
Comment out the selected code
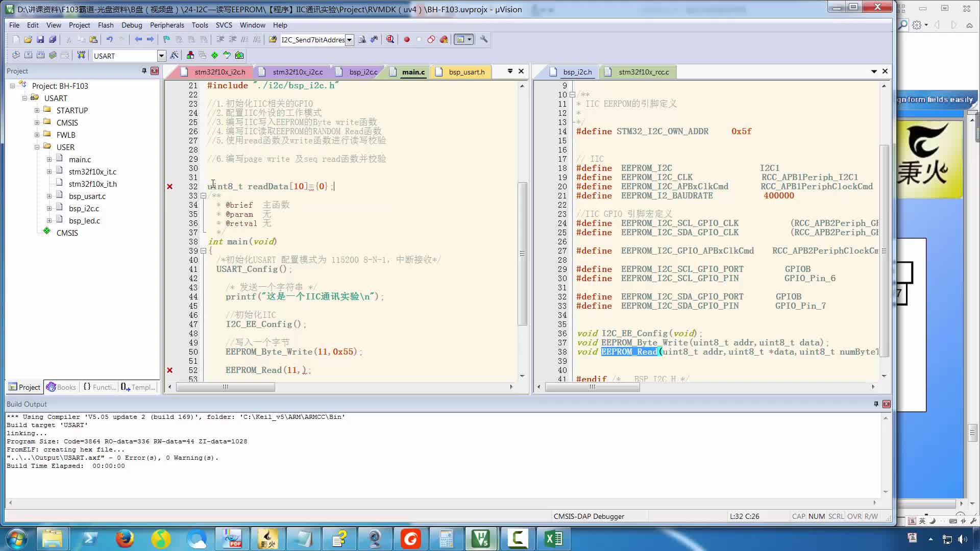tap(244, 39)
